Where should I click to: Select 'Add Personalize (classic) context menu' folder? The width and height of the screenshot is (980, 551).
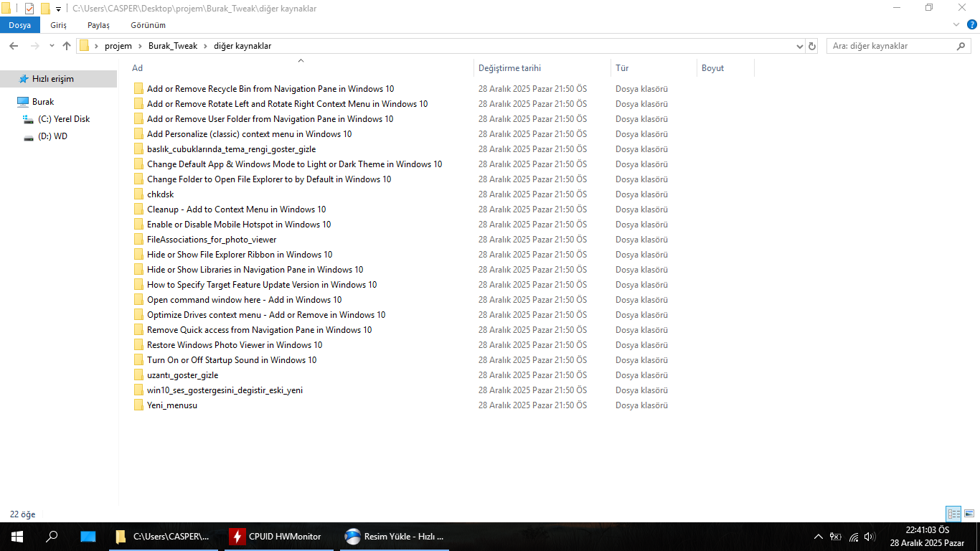[250, 134]
